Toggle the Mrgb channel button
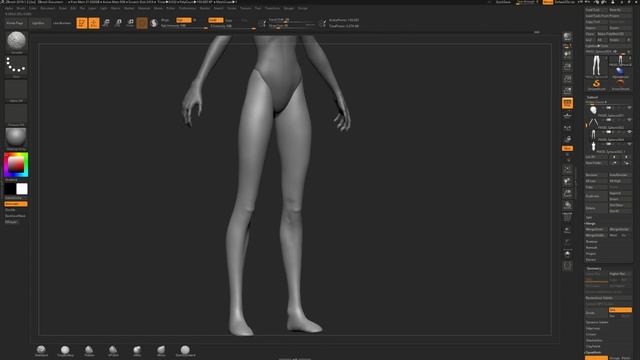The height and width of the screenshot is (360, 640). (x=165, y=20)
